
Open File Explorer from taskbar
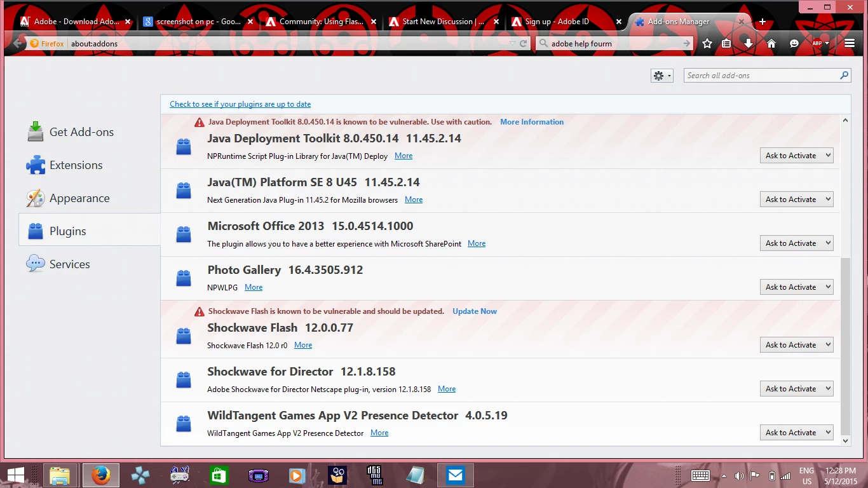[x=60, y=475]
